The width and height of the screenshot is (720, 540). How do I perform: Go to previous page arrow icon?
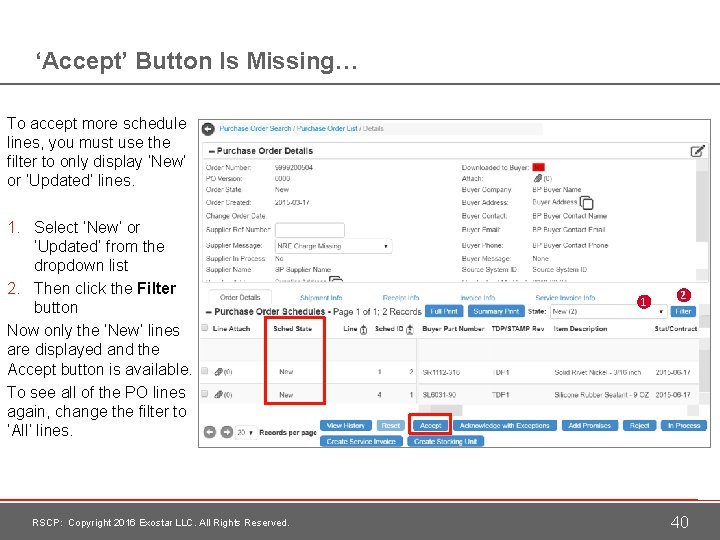coord(210,432)
